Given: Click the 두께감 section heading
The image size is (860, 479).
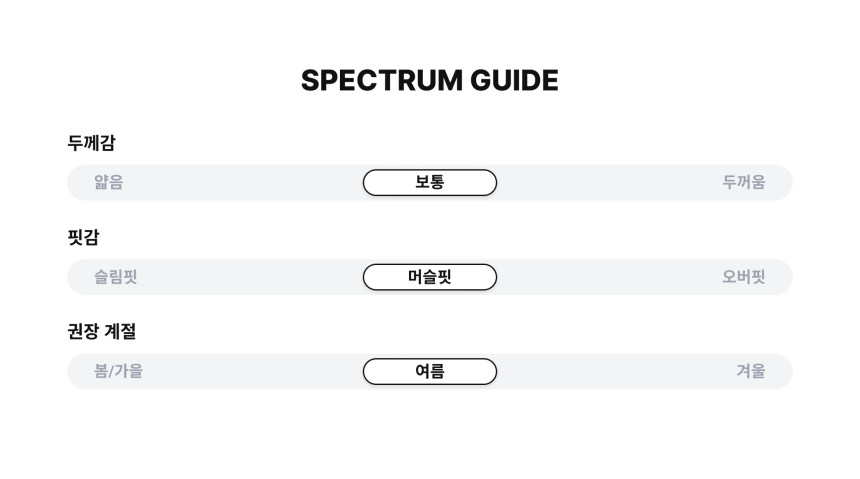Looking at the screenshot, I should 91,143.
